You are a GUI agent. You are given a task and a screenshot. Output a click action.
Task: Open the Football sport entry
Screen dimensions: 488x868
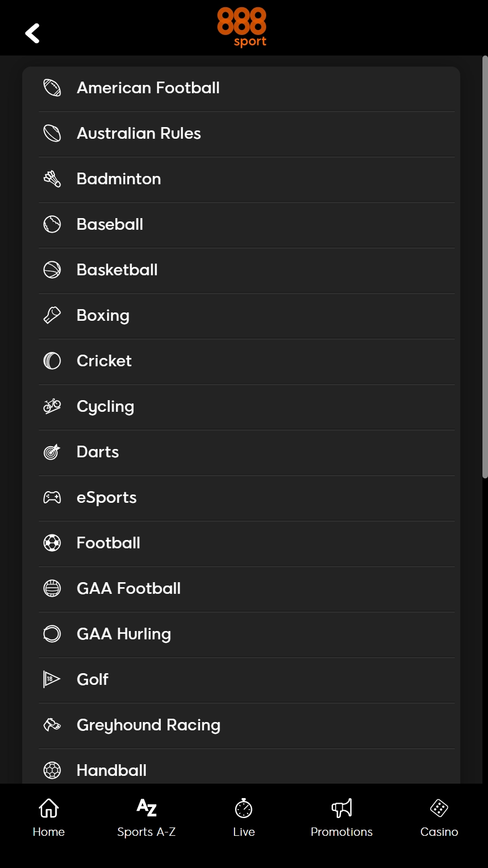pyautogui.click(x=109, y=543)
